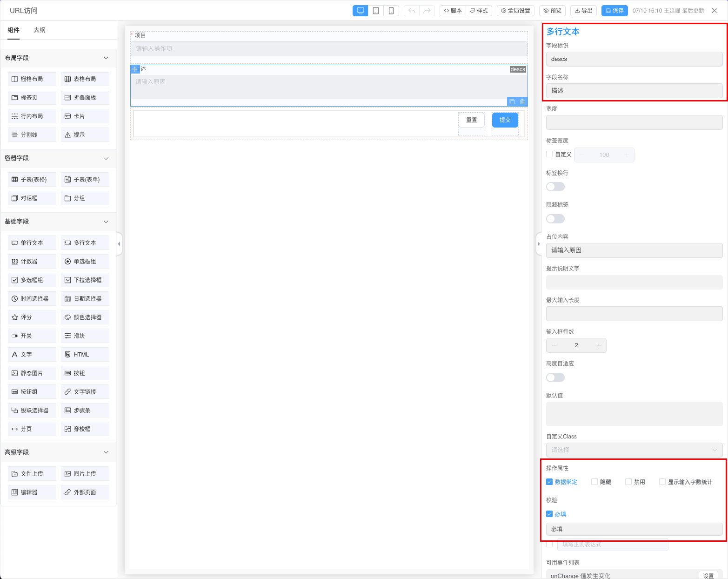The image size is (728, 579).
Task: Click the 保存 button
Action: 614,11
